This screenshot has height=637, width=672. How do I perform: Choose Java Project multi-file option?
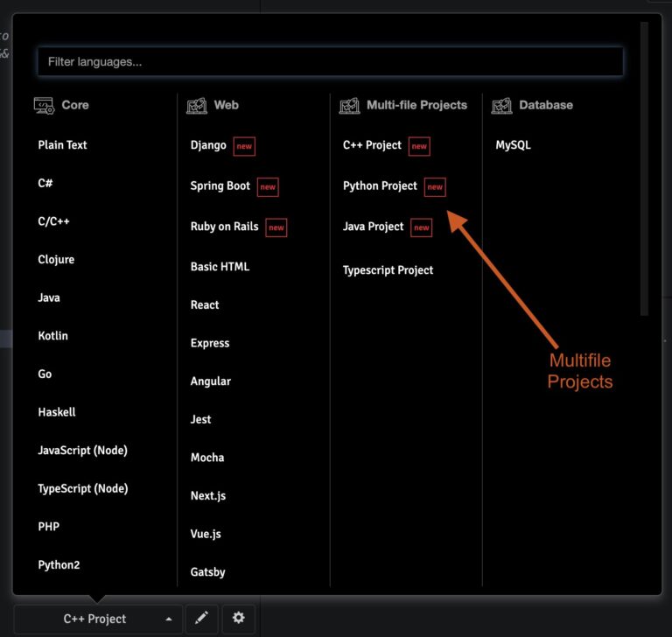pyautogui.click(x=374, y=227)
